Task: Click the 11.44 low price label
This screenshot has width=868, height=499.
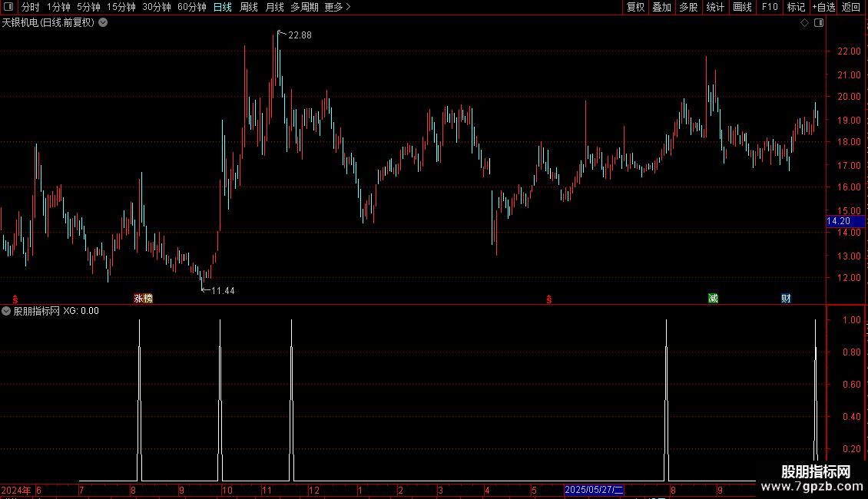Action: (x=223, y=291)
